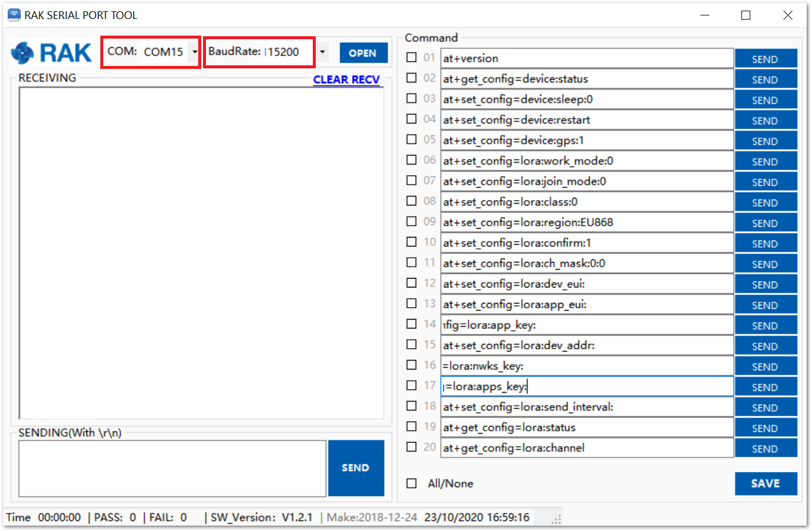This screenshot has height=531, width=812.
Task: Click the at+set_config=device:gps:1 command field
Action: (587, 140)
